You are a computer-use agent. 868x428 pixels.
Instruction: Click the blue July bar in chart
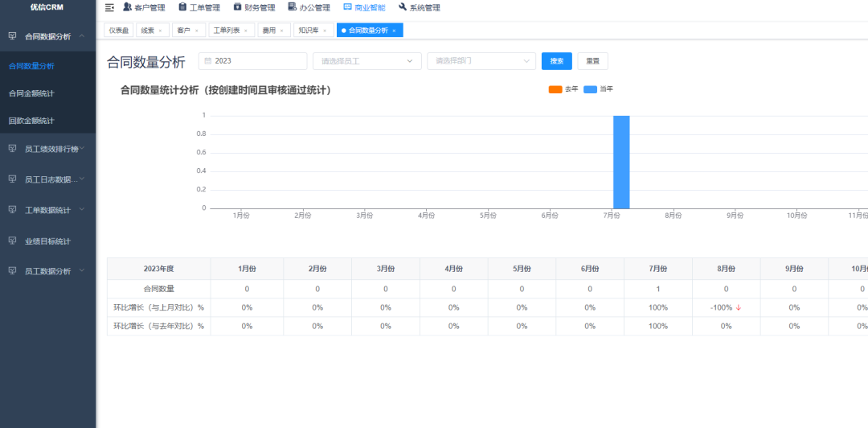click(x=620, y=162)
